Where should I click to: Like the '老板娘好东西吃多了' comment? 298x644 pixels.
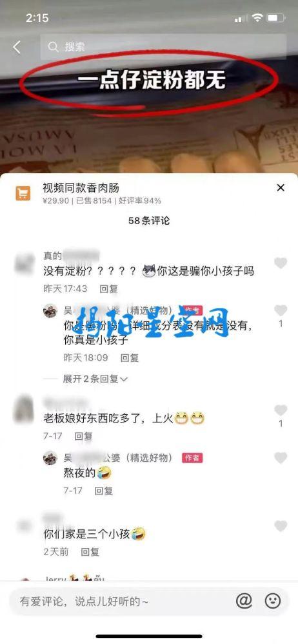click(281, 410)
